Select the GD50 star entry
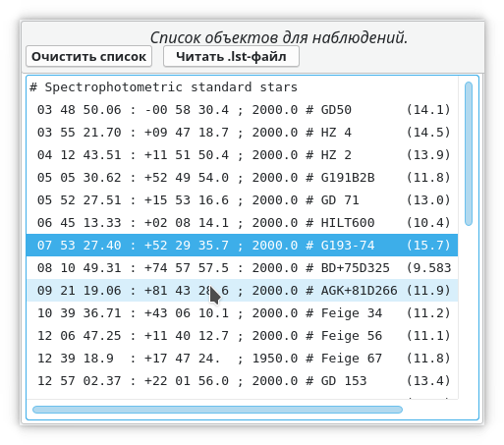This screenshot has height=445, width=504. pyautogui.click(x=242, y=110)
